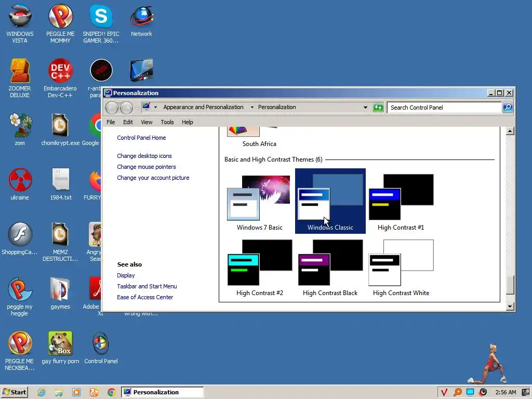Image resolution: width=532 pixels, height=399 pixels.
Task: Click the Back navigation button
Action: coord(112,108)
